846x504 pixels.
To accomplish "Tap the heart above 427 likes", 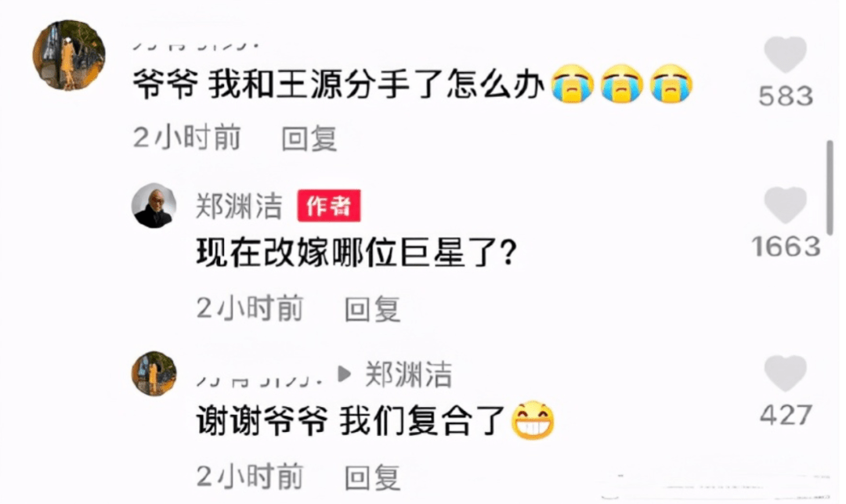I will click(785, 373).
